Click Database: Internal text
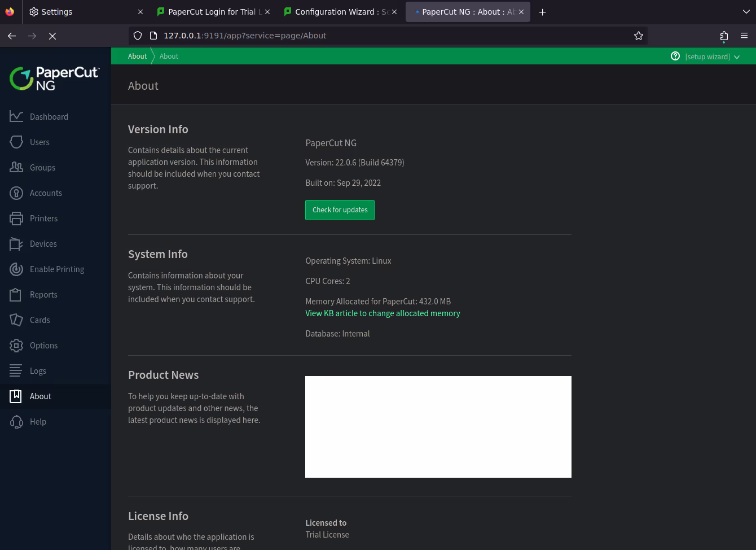 pos(337,334)
